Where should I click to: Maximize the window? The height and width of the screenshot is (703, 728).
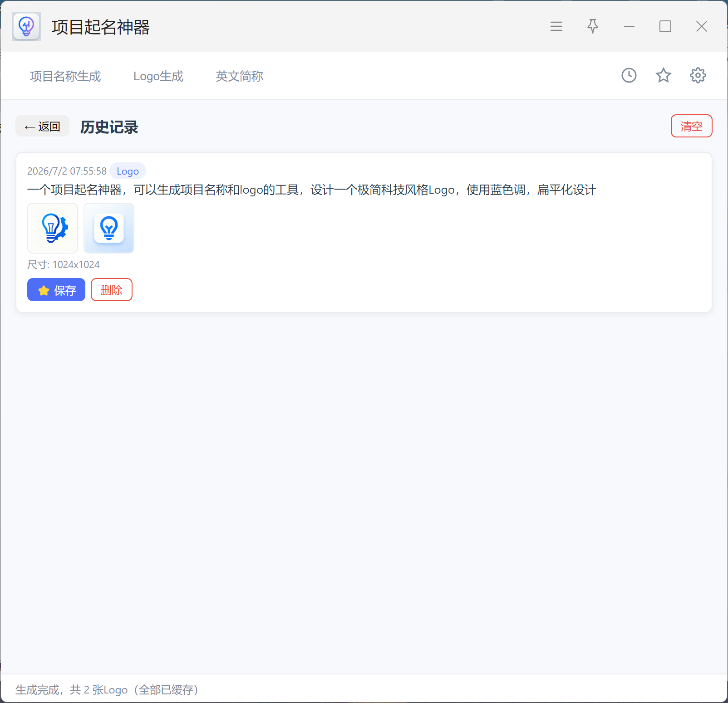[665, 26]
